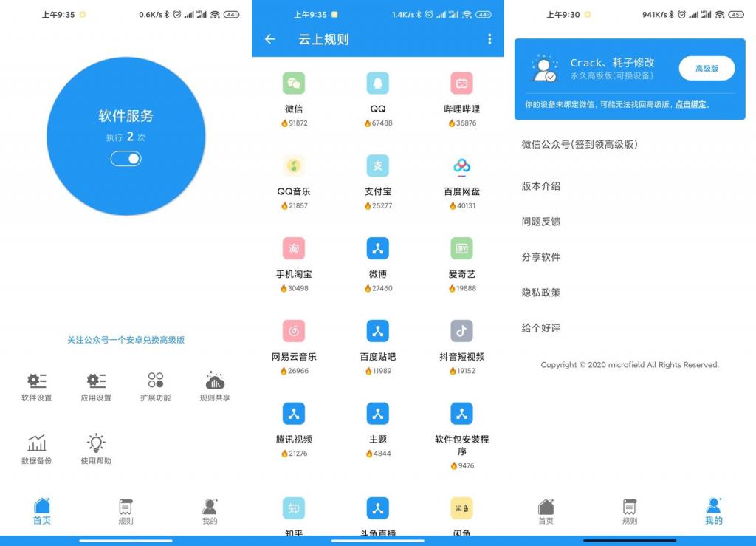Go back from the 云上规则 page
This screenshot has height=546, width=756.
[x=269, y=41]
